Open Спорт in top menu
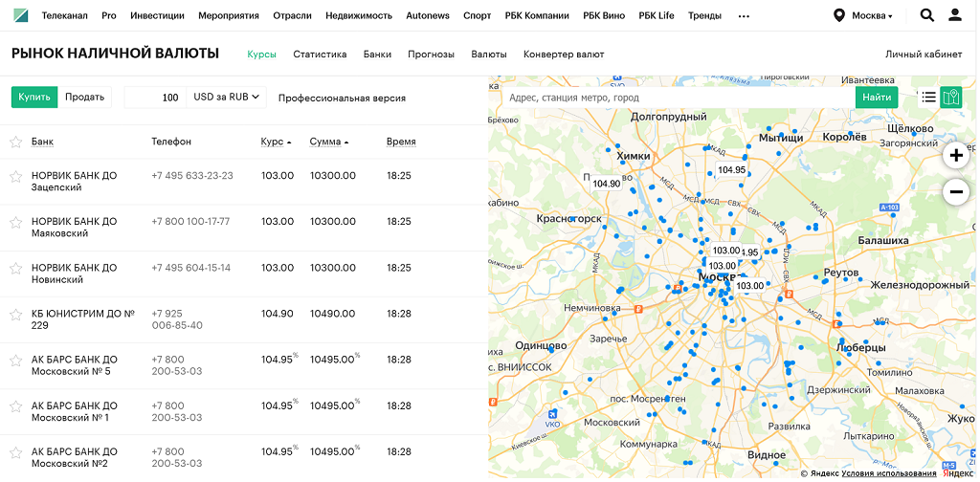Image resolution: width=980 pixels, height=482 pixels. pyautogui.click(x=478, y=15)
